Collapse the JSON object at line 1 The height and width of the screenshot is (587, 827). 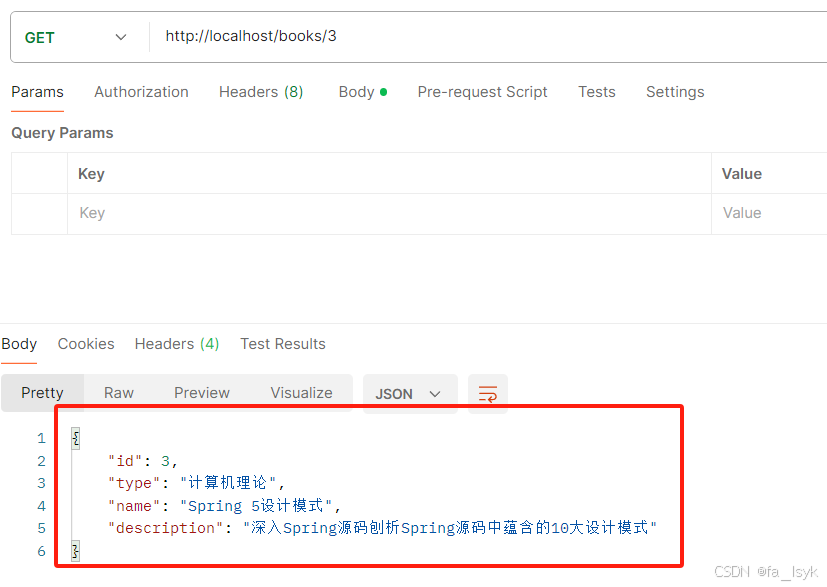tap(75, 438)
